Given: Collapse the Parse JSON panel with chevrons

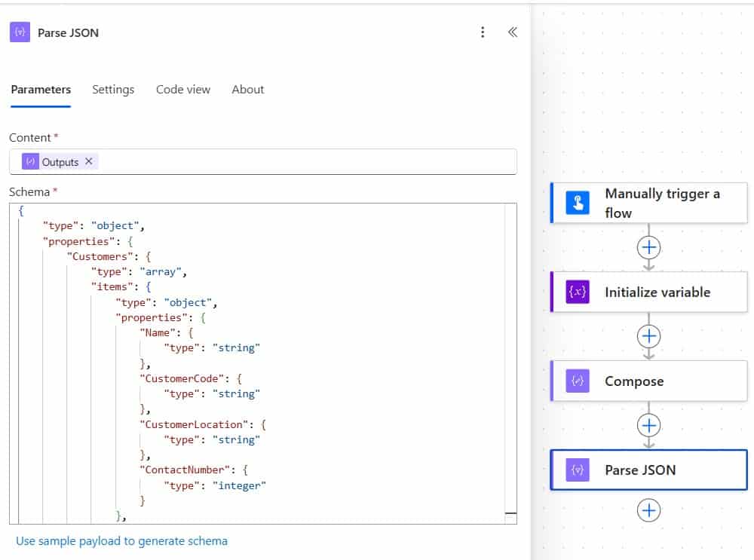Looking at the screenshot, I should click(513, 32).
